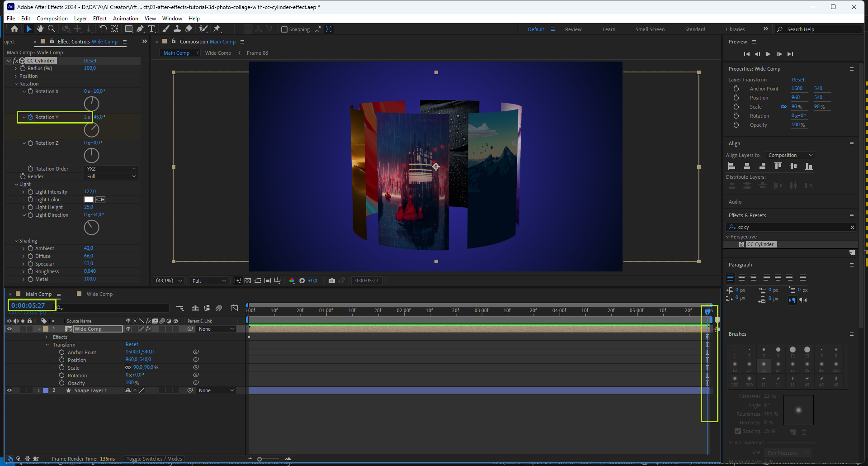This screenshot has height=466, width=868.
Task: Select the Puppet Pin tool
Action: point(217,29)
